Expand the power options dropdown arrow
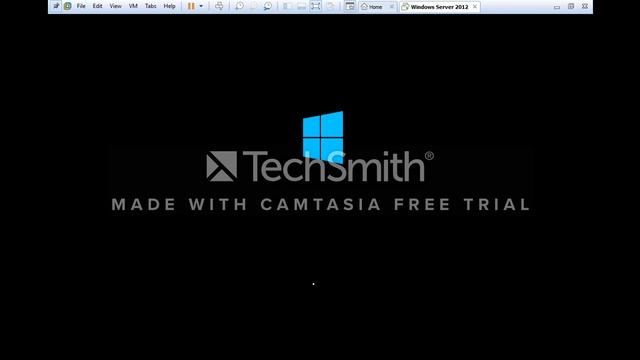The width and height of the screenshot is (640, 360). (x=201, y=6)
